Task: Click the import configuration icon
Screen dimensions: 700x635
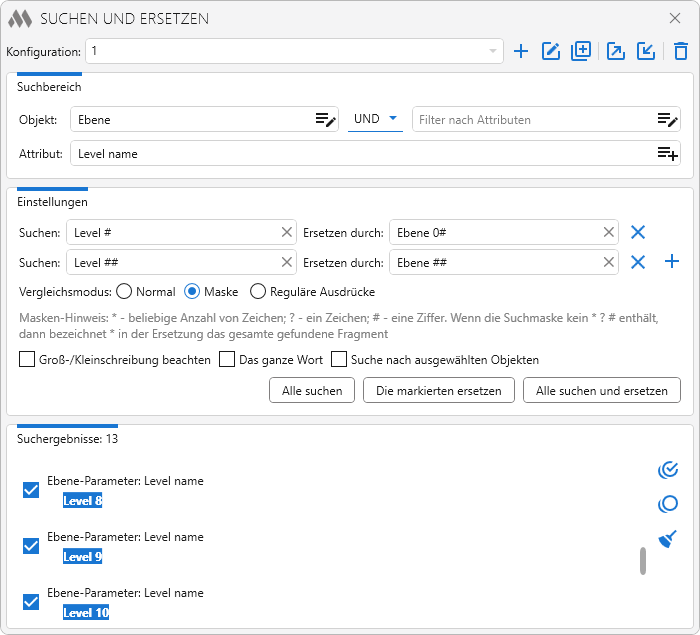Action: 646,51
